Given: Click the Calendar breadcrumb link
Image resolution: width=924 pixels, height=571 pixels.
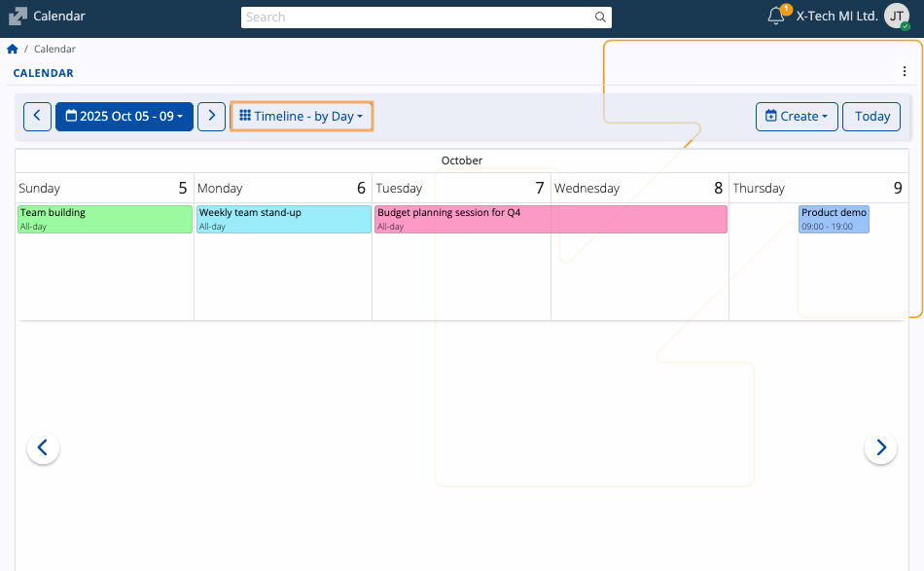Looking at the screenshot, I should [x=54, y=49].
